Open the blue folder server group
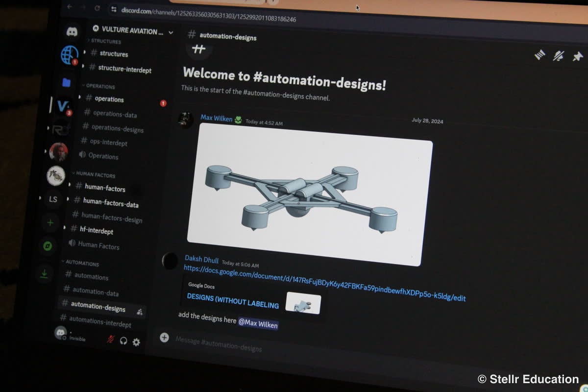Image resolution: width=588 pixels, height=392 pixels. click(x=66, y=83)
